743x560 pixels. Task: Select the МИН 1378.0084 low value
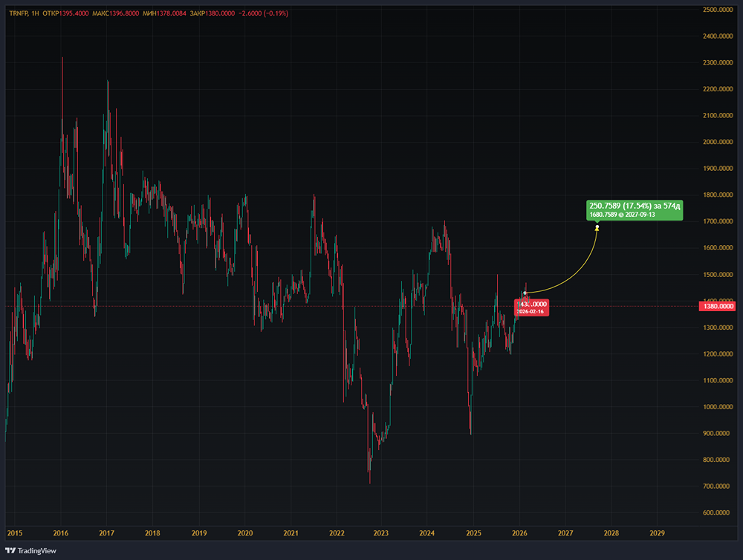tap(164, 13)
